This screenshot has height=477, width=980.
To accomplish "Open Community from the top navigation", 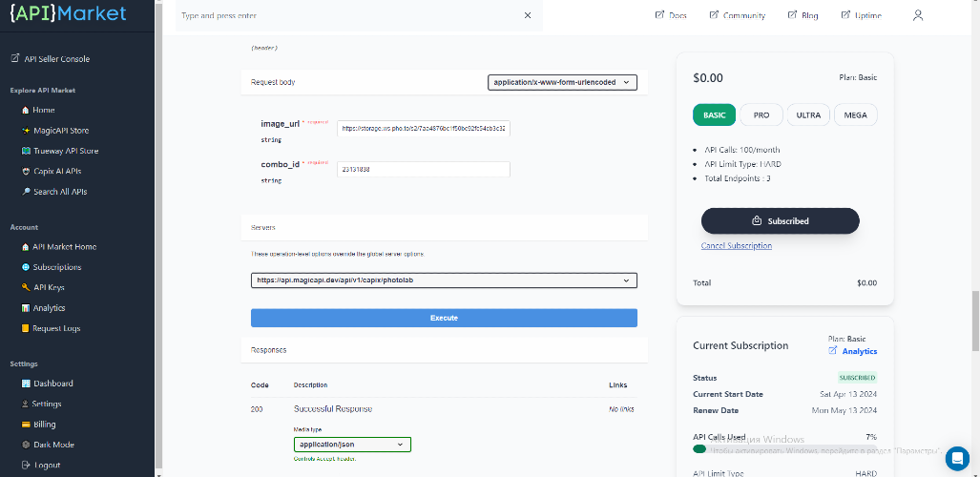I will click(x=736, y=15).
